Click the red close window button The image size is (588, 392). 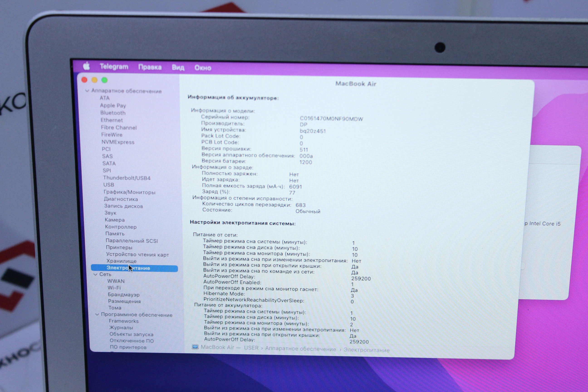[x=84, y=80]
